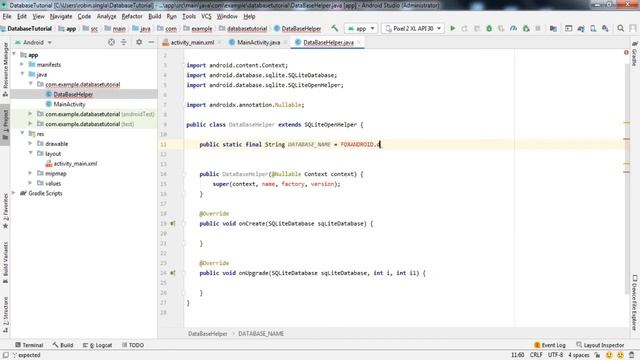Click the Run with Coverage icon

coord(501,29)
